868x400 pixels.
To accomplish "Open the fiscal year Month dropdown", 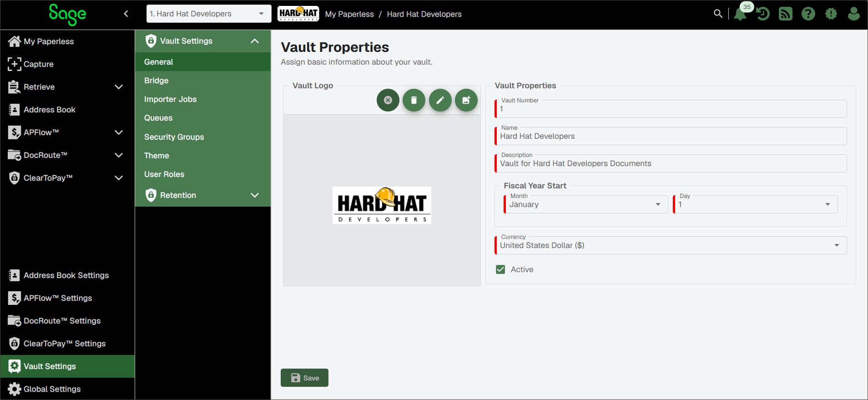I will pyautogui.click(x=586, y=204).
